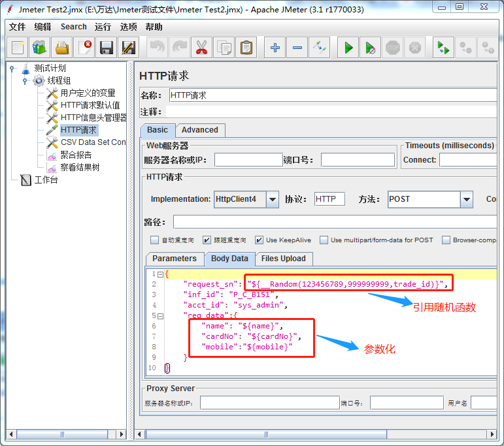This screenshot has height=446, width=504.
Task: Click left tree horizontal scrollbar thumb
Action: coord(62,434)
